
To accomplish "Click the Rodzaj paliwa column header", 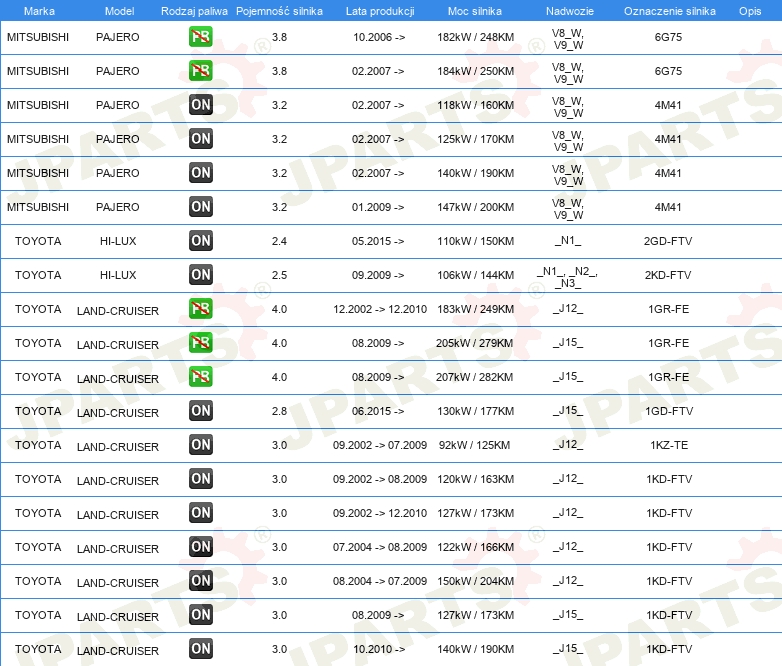I will (x=194, y=11).
